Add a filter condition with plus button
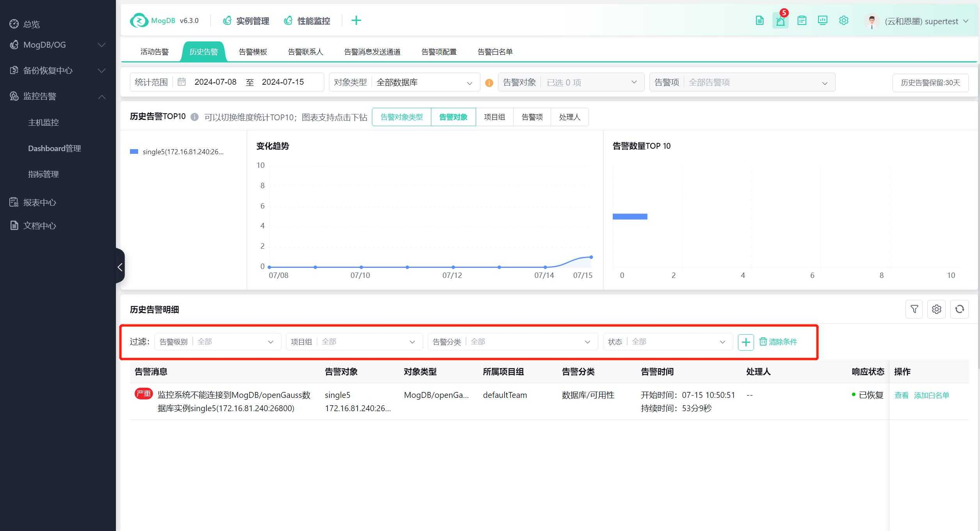This screenshot has width=980, height=531. (745, 342)
